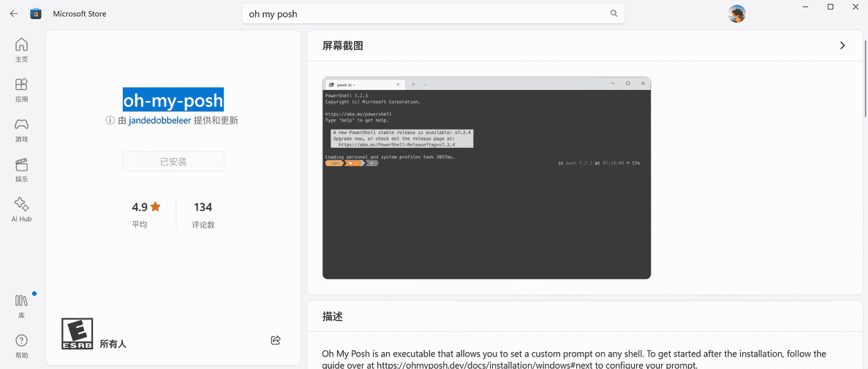Click in the search box field
868x369 pixels.
(424, 14)
